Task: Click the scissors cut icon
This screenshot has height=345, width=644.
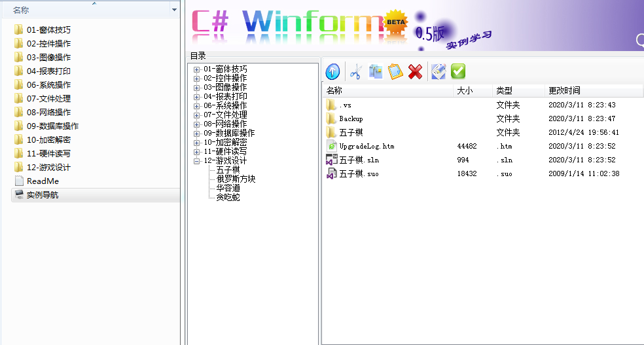Action: [x=355, y=72]
